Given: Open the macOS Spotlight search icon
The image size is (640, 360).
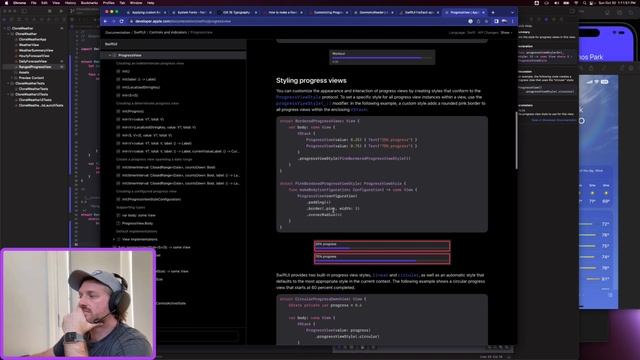Looking at the screenshot, I should click(584, 3).
